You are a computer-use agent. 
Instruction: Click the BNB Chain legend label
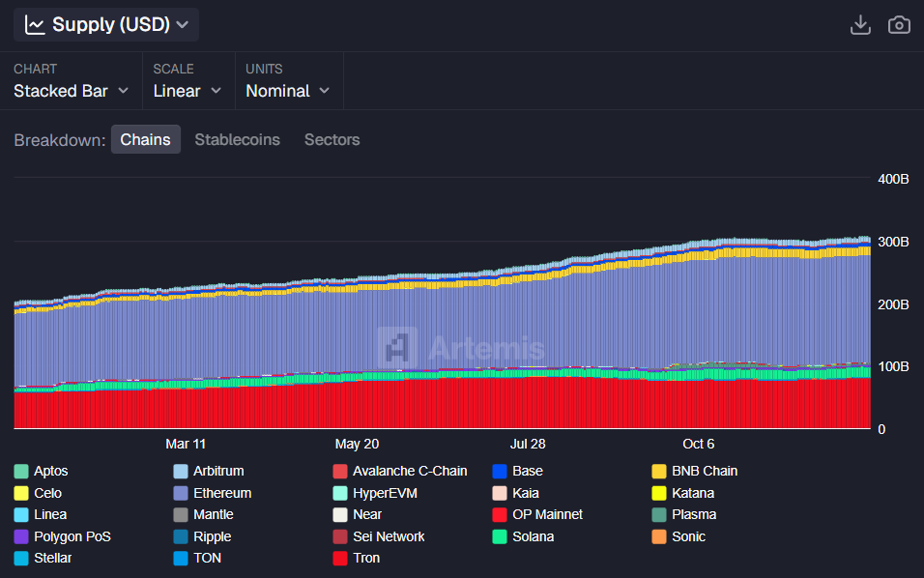[x=705, y=472]
